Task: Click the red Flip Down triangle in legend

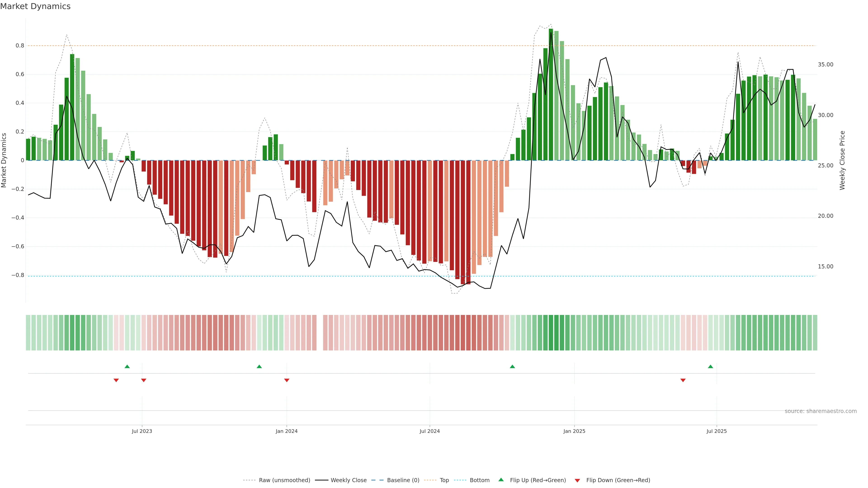Action: click(577, 481)
